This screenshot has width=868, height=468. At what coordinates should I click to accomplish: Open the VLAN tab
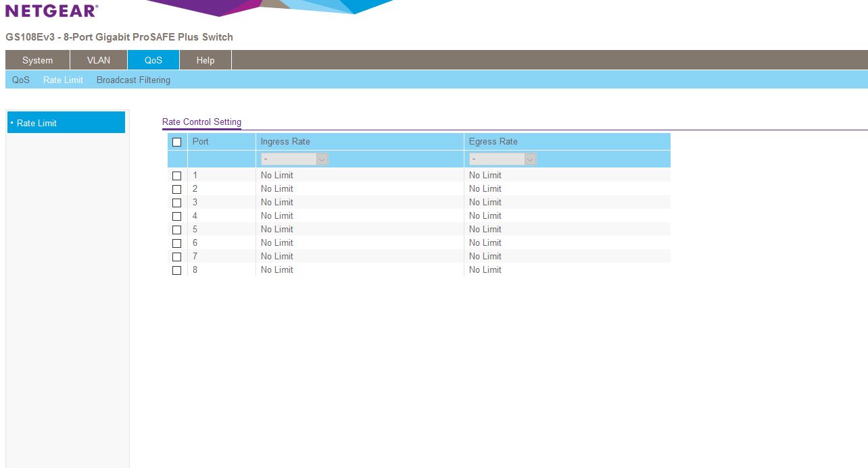tap(99, 60)
